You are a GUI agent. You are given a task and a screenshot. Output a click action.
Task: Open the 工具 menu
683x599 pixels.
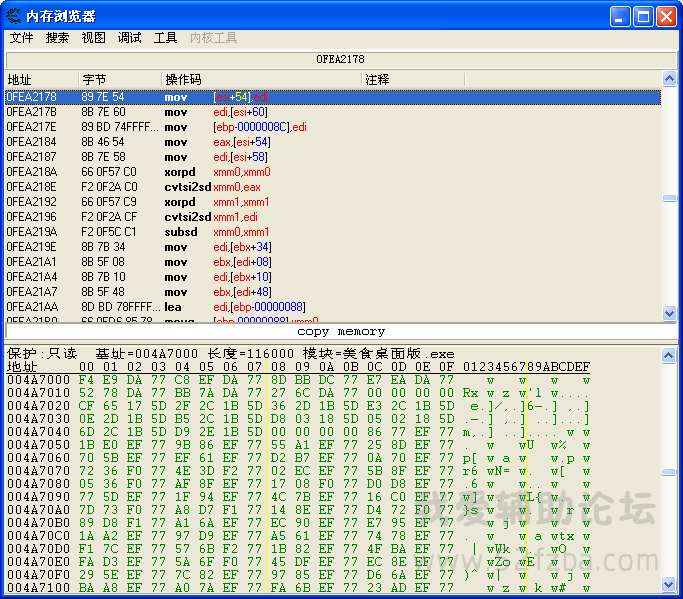[x=165, y=38]
